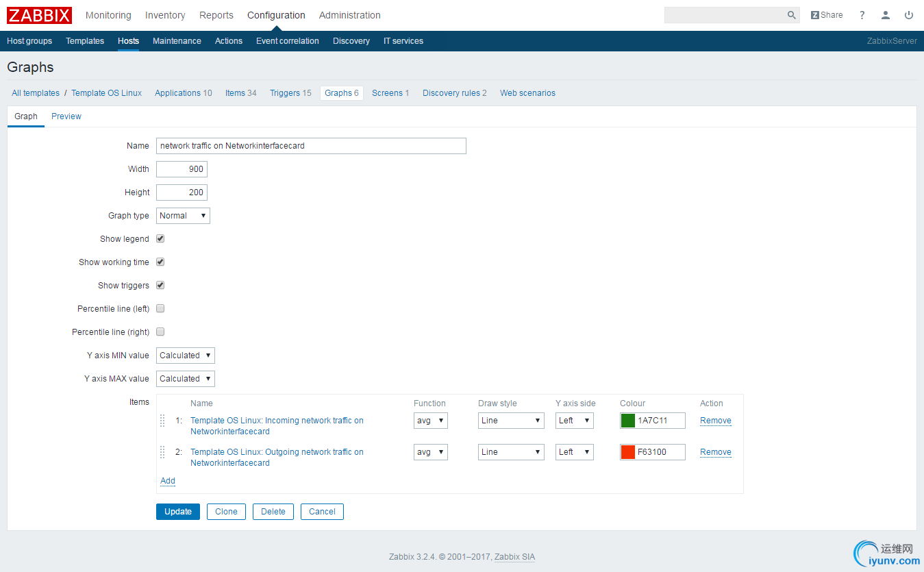Go to Discovery submenu
This screenshot has width=924, height=572.
click(x=351, y=41)
